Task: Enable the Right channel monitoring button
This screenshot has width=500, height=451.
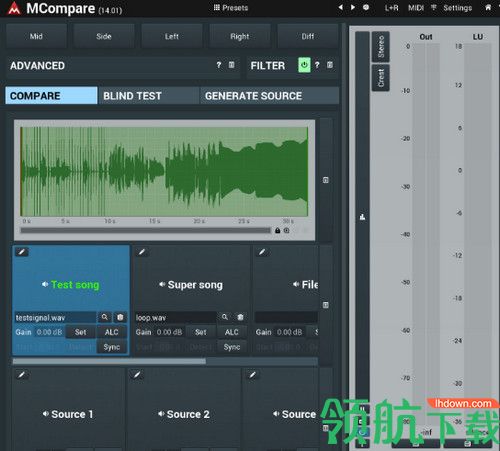Action: 240,36
